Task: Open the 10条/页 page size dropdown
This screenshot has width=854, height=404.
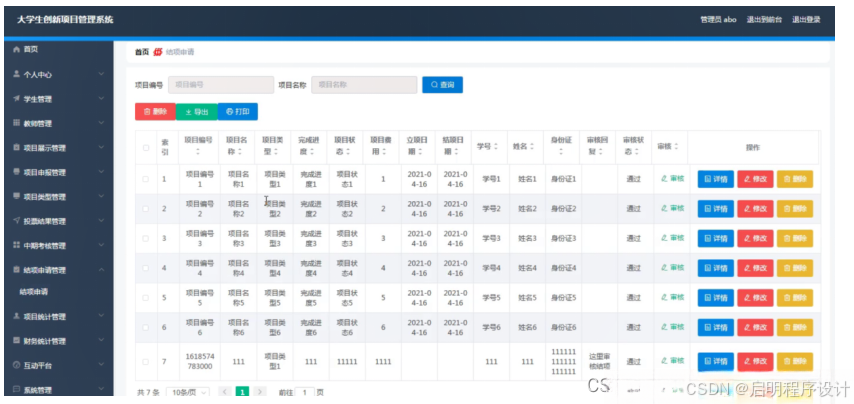Action: click(x=188, y=392)
